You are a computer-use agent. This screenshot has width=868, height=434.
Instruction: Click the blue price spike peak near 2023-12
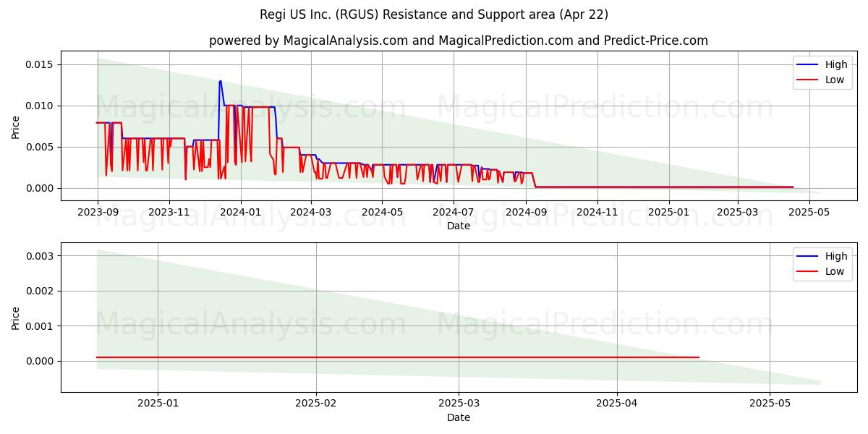point(220,81)
